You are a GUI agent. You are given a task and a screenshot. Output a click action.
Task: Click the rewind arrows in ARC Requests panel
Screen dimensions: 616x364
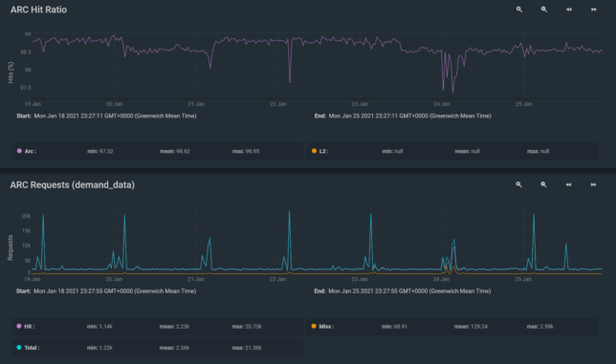[568, 184]
